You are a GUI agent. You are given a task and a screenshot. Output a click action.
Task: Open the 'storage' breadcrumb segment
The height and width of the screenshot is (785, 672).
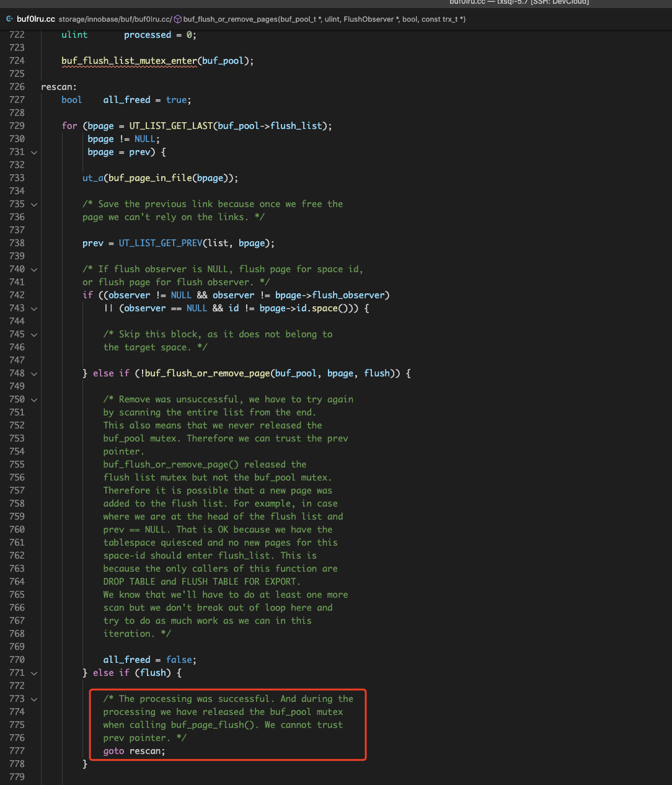(x=71, y=19)
